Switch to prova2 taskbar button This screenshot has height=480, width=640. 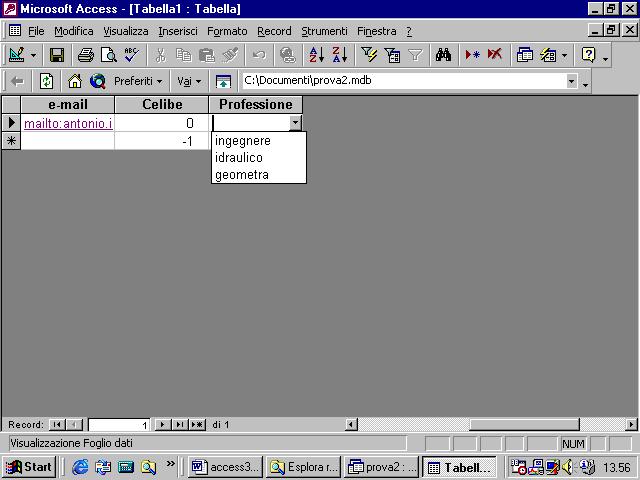click(381, 467)
